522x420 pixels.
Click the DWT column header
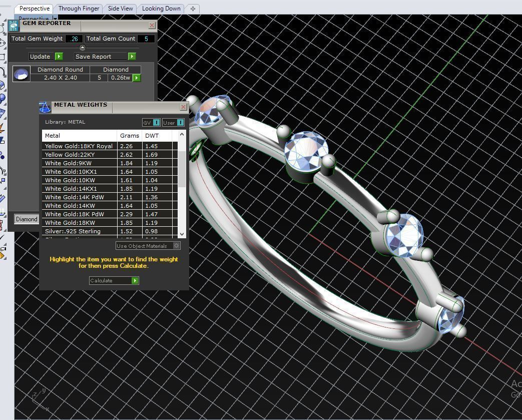click(157, 136)
